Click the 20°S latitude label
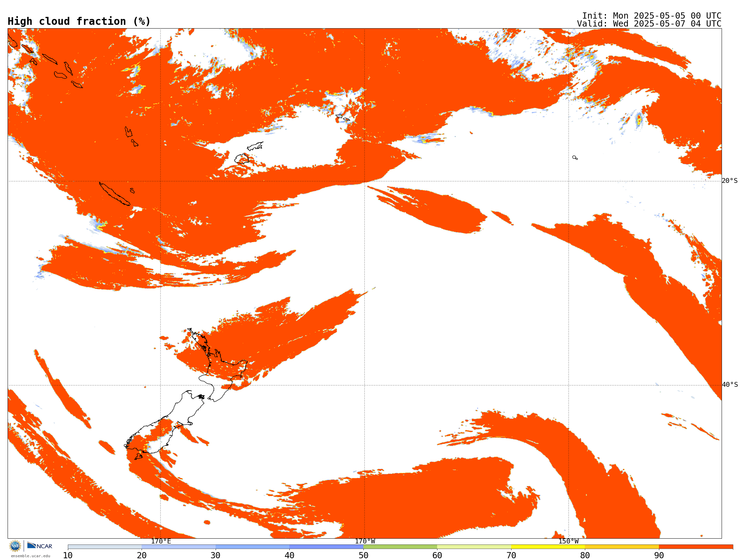Image resolution: width=744 pixels, height=560 pixels. click(x=730, y=181)
